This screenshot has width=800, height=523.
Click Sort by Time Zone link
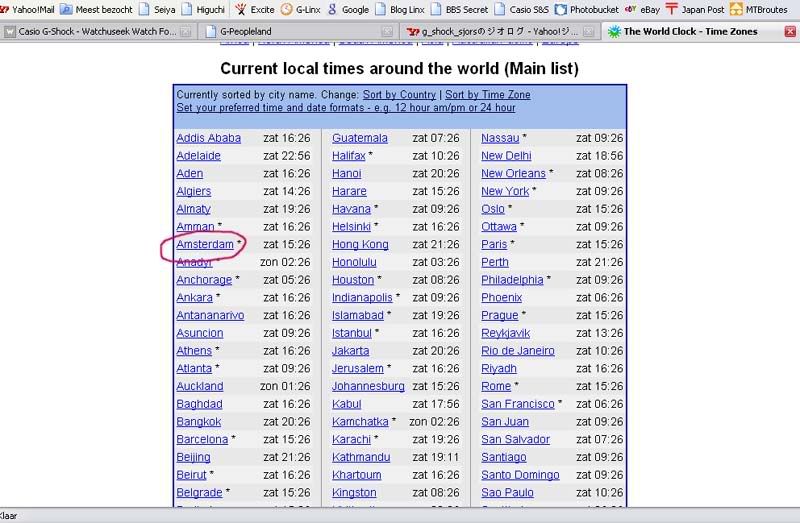coord(488,95)
